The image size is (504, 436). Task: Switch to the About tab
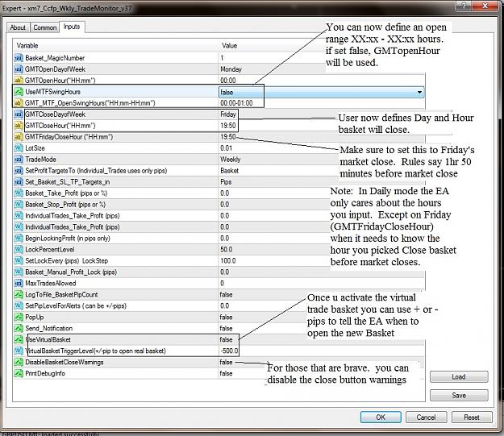click(x=18, y=27)
